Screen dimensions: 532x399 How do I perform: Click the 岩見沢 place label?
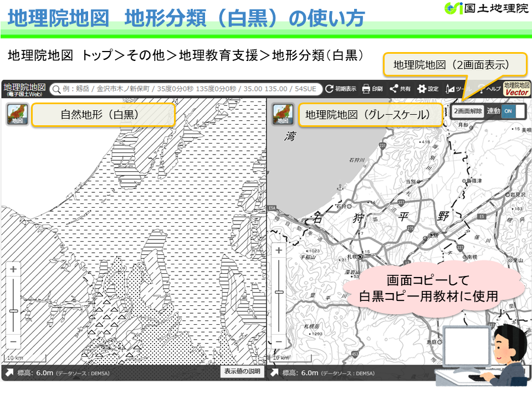point(518,195)
